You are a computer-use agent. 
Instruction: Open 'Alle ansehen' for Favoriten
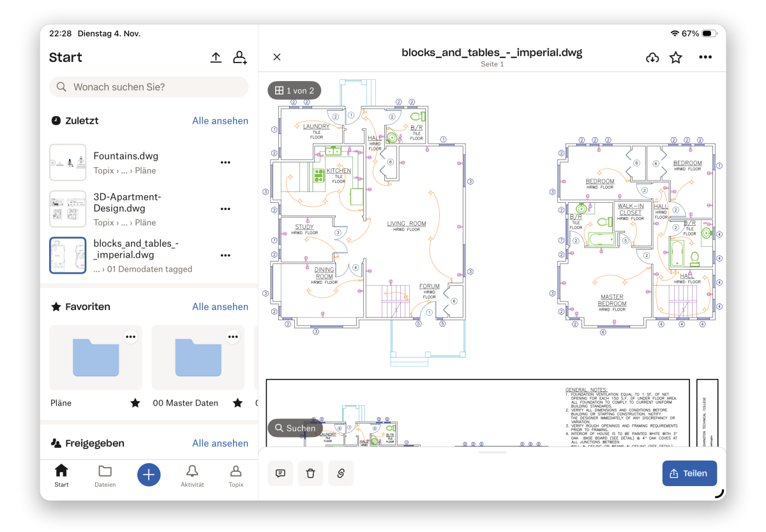click(x=220, y=307)
